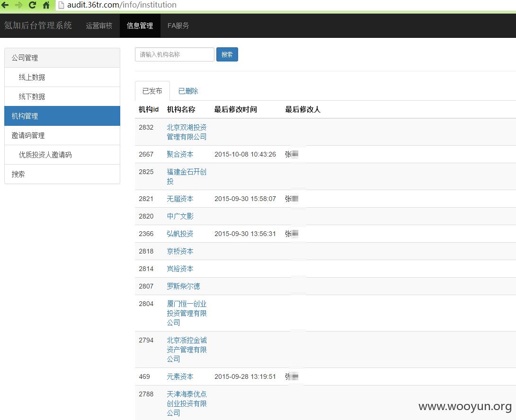
Task: Click timestamp 2015-10-08 10:43:26
Action: tap(245, 154)
